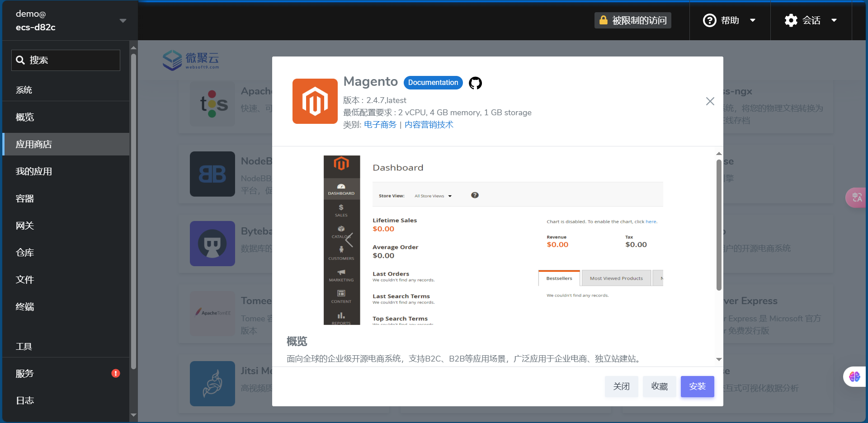The image size is (868, 423).
Task: Click the 收藏 favorite button
Action: pos(660,387)
